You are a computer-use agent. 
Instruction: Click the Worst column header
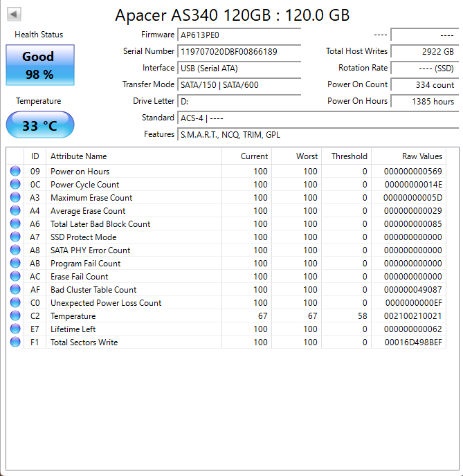[x=297, y=156]
